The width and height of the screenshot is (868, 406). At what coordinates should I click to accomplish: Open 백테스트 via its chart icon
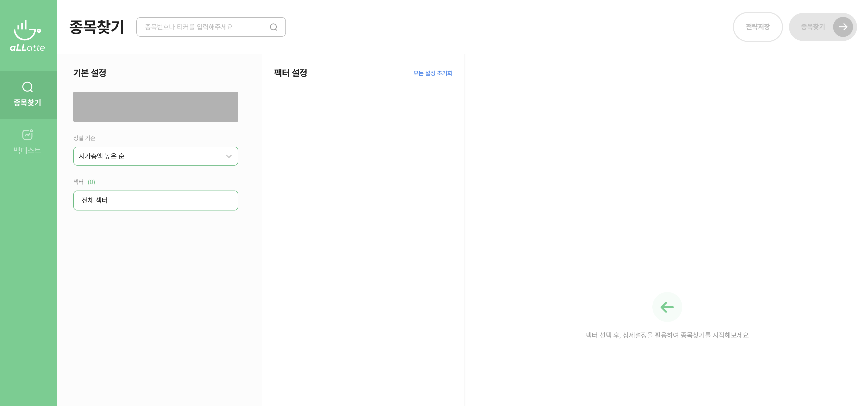[x=27, y=134]
